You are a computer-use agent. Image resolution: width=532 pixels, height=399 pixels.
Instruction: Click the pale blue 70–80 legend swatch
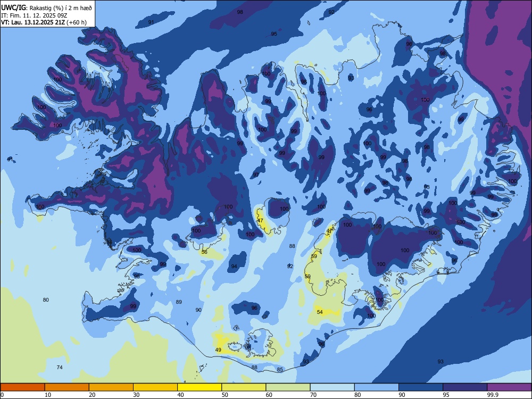332,387
